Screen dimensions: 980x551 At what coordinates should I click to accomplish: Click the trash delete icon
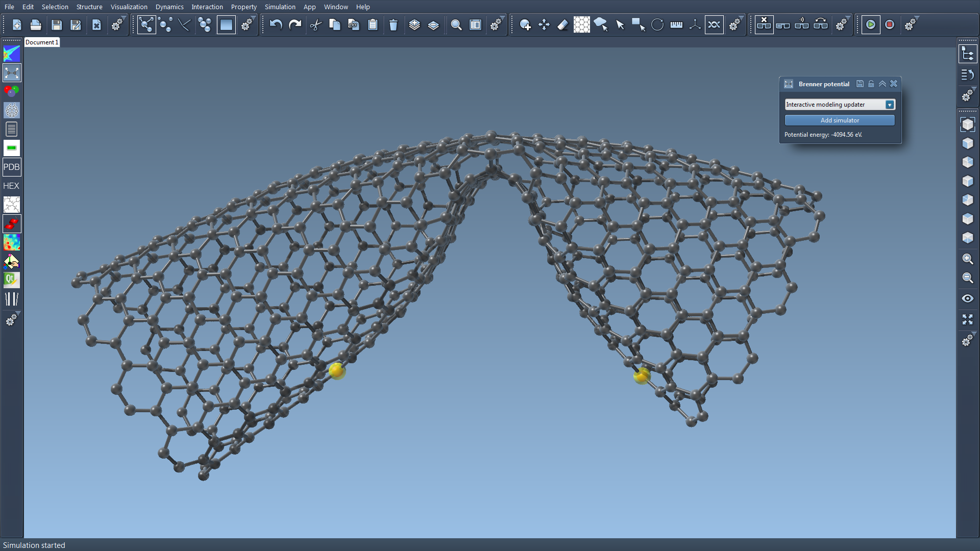click(393, 24)
